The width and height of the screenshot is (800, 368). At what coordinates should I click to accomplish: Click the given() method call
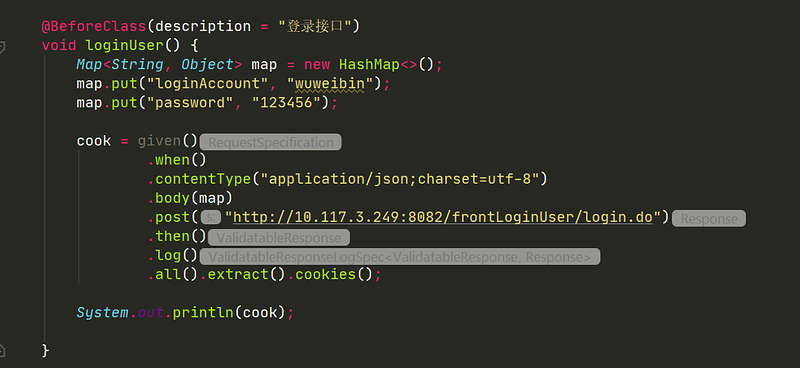(x=167, y=141)
